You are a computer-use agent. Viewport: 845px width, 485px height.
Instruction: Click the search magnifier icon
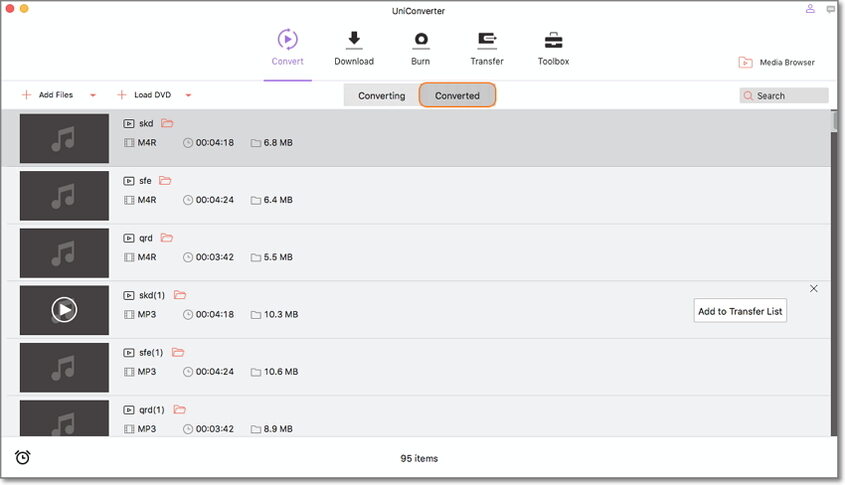pos(748,95)
